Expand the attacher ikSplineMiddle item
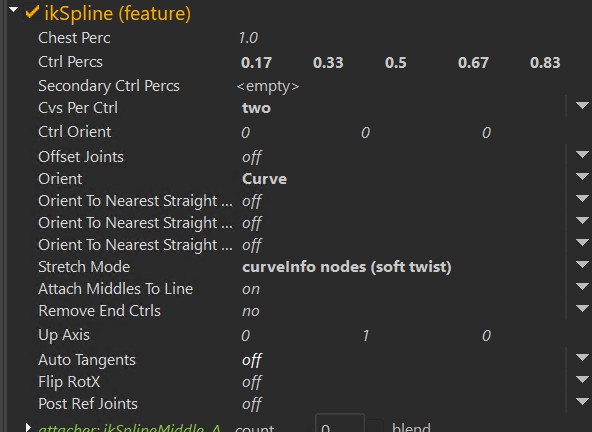This screenshot has height=432, width=592. [28, 427]
